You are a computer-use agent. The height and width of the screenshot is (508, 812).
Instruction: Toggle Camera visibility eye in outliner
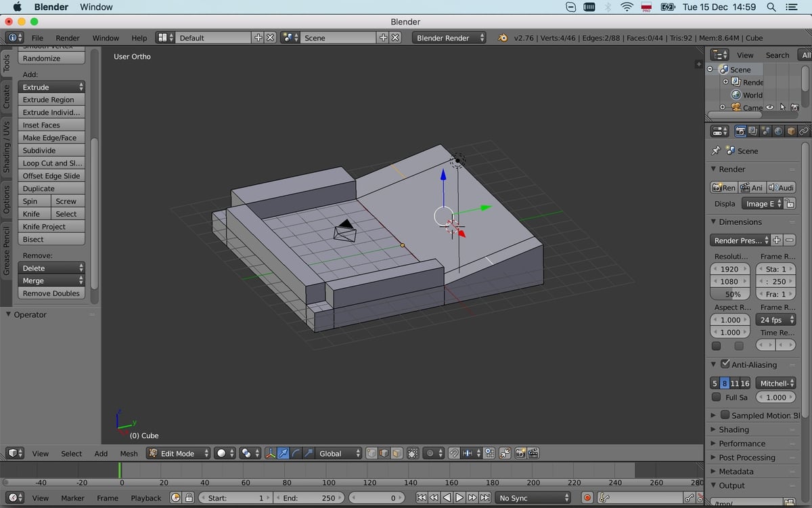[x=770, y=107]
